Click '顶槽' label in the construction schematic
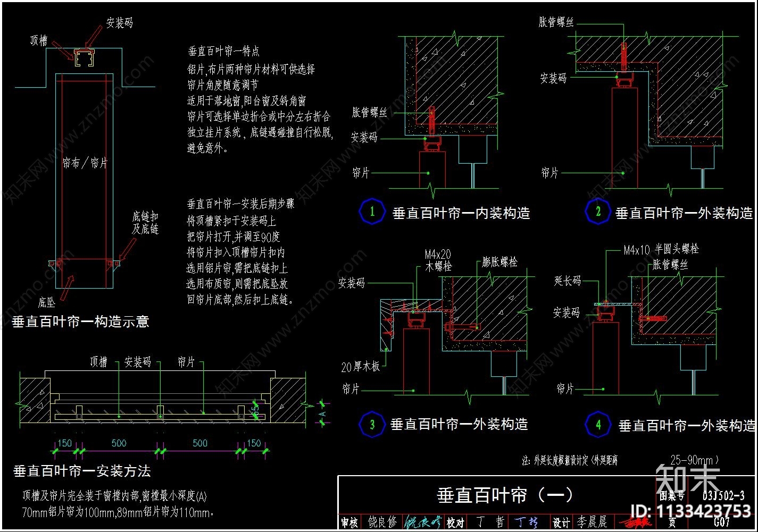This screenshot has width=758, height=532. (39, 40)
